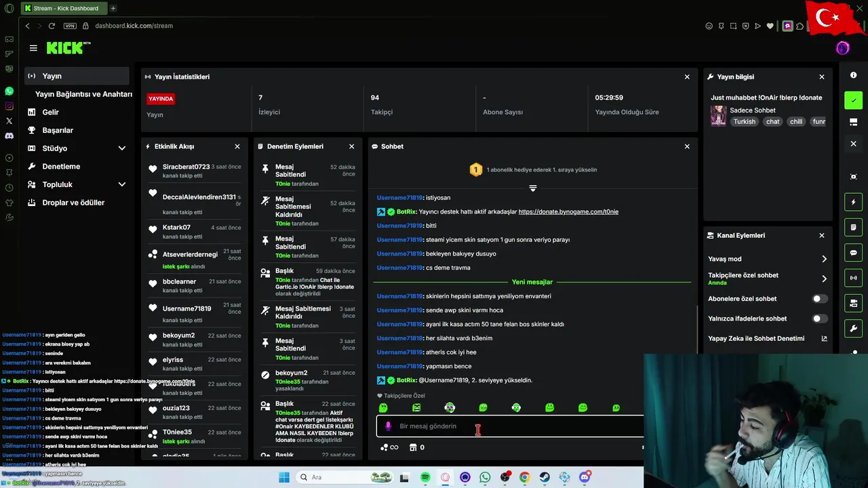Image resolution: width=868 pixels, height=488 pixels.
Task: Click the YAYINDA live badge
Action: point(161,98)
